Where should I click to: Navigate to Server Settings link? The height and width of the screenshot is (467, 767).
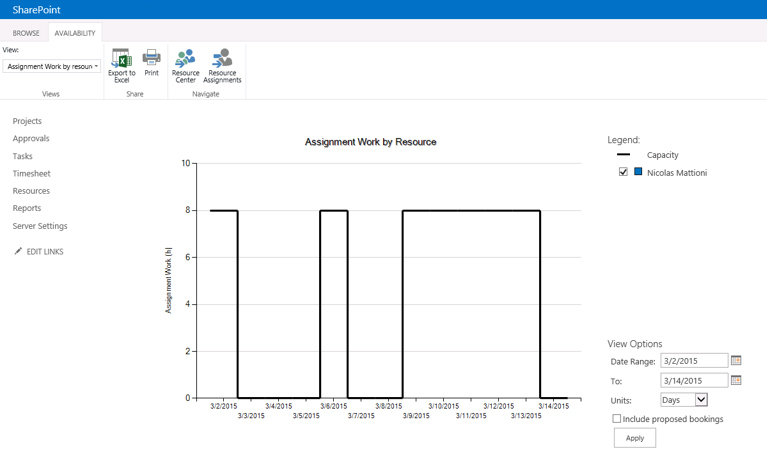[x=40, y=226]
